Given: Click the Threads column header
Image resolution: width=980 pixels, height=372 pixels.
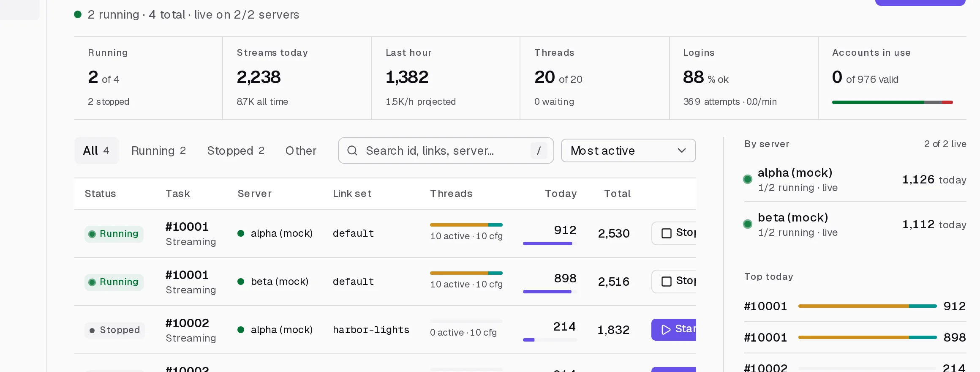Looking at the screenshot, I should coord(451,194).
